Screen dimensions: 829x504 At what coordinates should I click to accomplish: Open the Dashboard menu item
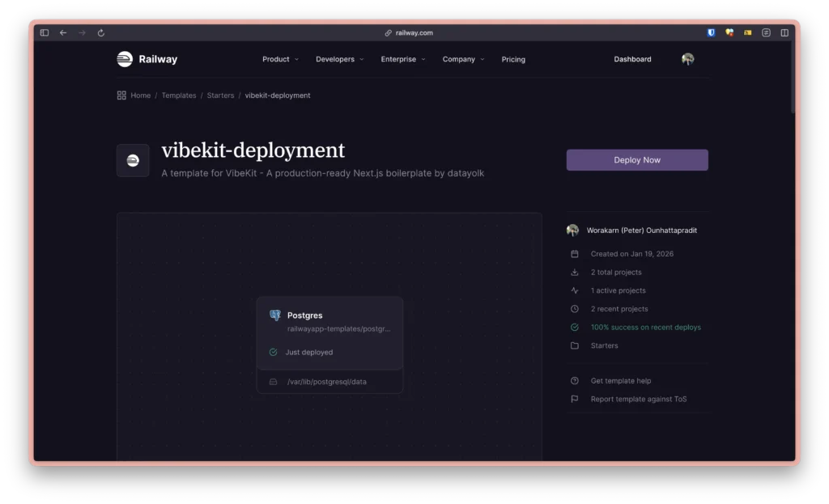[632, 59]
